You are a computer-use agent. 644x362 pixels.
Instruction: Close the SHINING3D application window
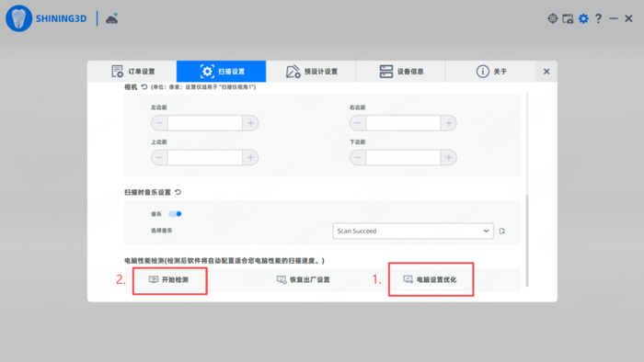pyautogui.click(x=628, y=18)
